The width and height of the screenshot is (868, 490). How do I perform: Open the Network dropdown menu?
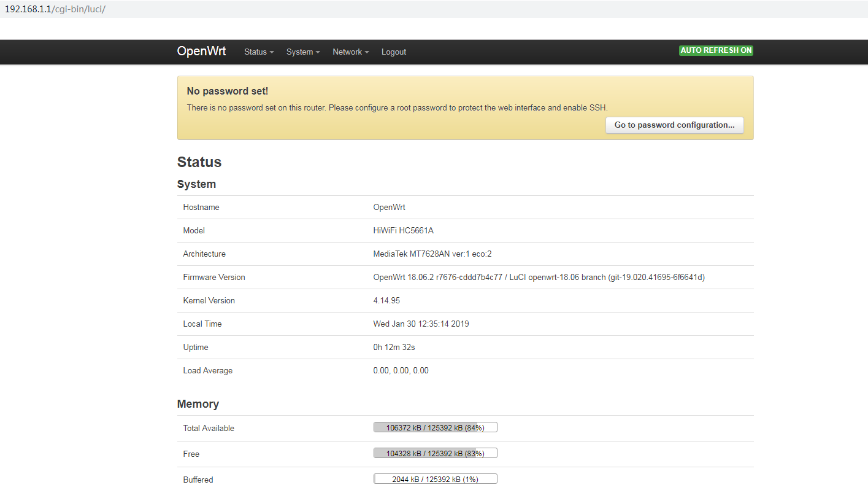pyautogui.click(x=351, y=52)
